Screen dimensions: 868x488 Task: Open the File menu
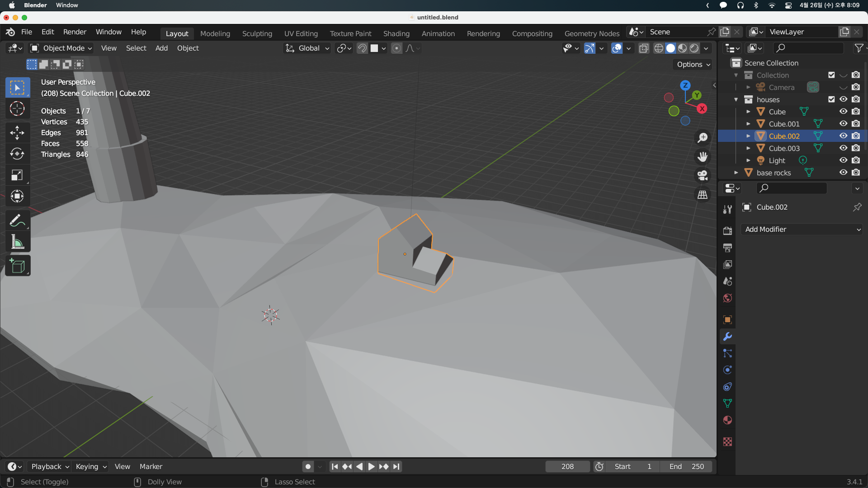27,32
